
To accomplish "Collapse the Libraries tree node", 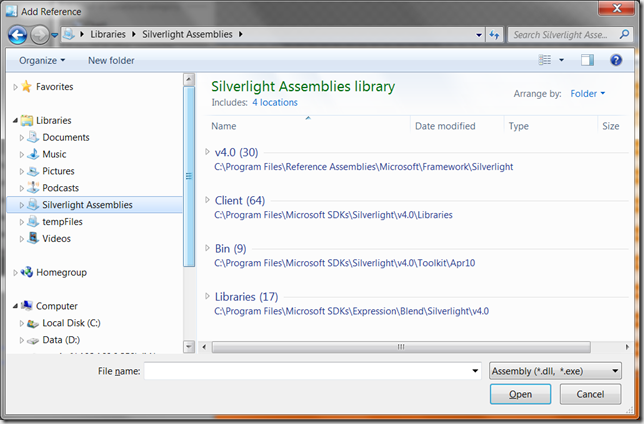I will point(15,120).
